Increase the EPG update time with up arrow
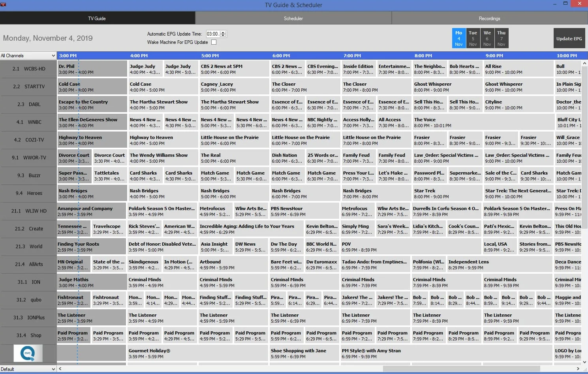This screenshot has width=588, height=374. pyautogui.click(x=223, y=32)
